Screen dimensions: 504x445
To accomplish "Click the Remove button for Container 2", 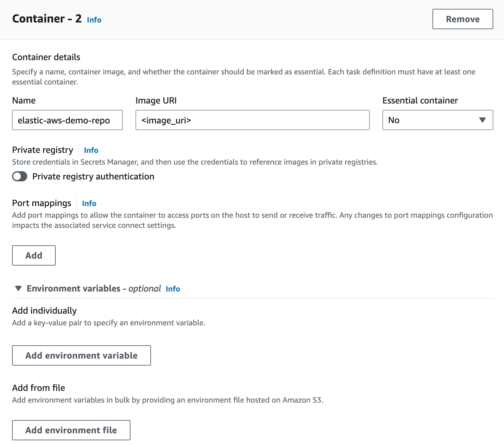I will point(463,19).
